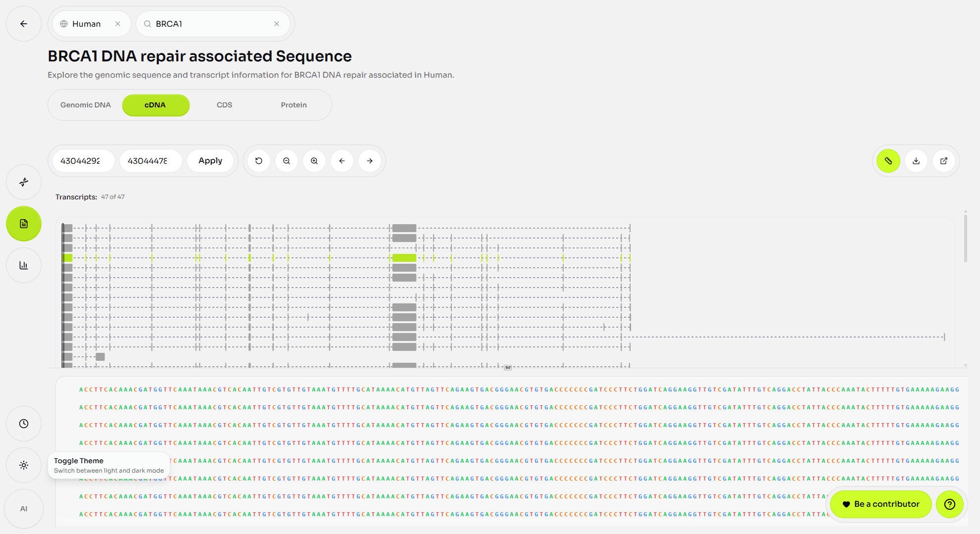Toggle the ruler measurement tool

887,161
